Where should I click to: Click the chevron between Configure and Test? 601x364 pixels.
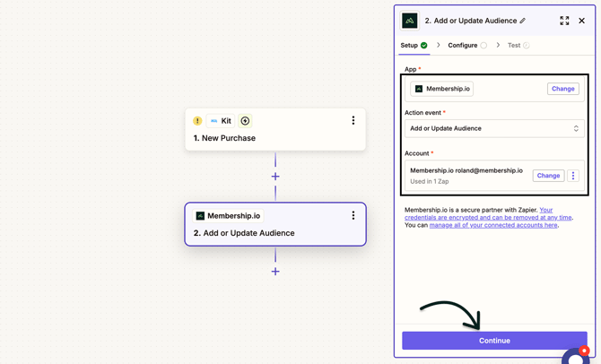pyautogui.click(x=498, y=45)
